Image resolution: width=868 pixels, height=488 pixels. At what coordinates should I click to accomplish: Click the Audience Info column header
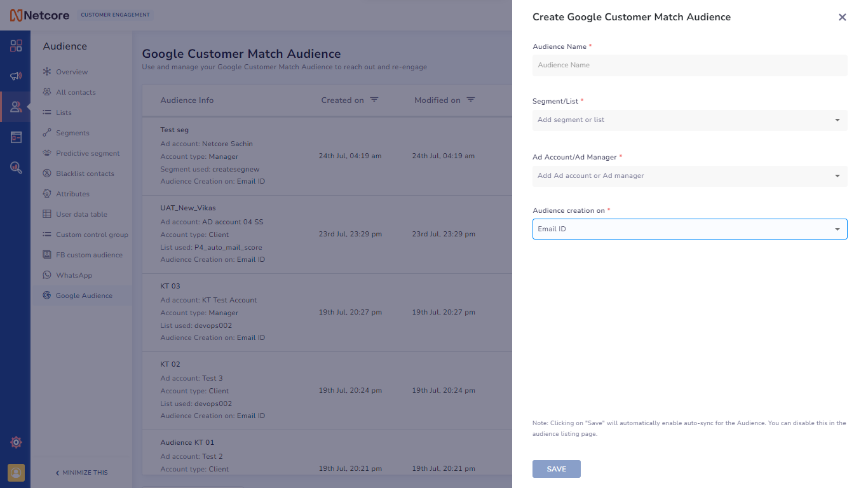pyautogui.click(x=187, y=100)
